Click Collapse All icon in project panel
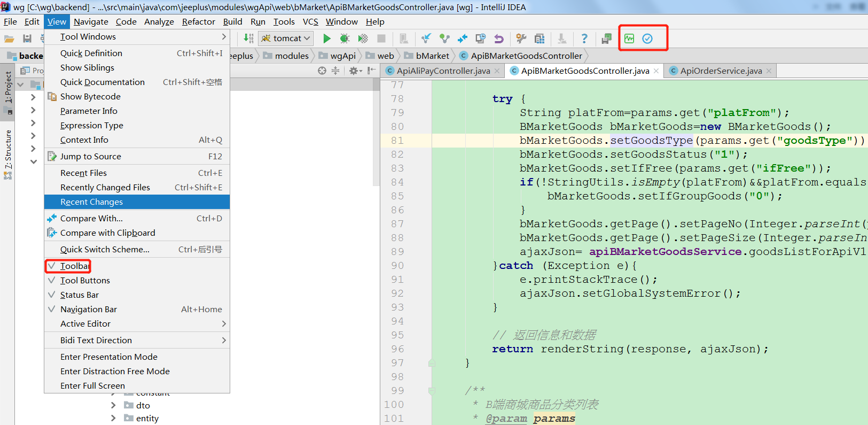 pyautogui.click(x=335, y=71)
